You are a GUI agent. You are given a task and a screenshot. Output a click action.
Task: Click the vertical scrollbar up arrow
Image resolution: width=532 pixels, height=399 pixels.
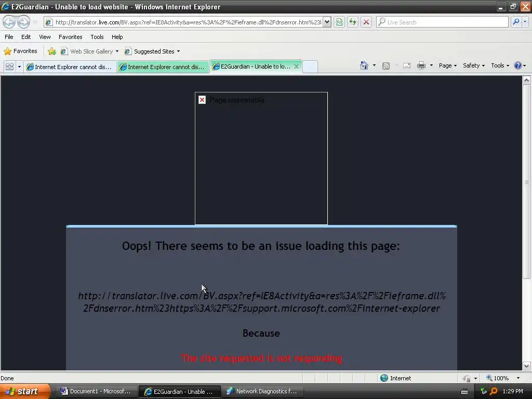pos(527,81)
